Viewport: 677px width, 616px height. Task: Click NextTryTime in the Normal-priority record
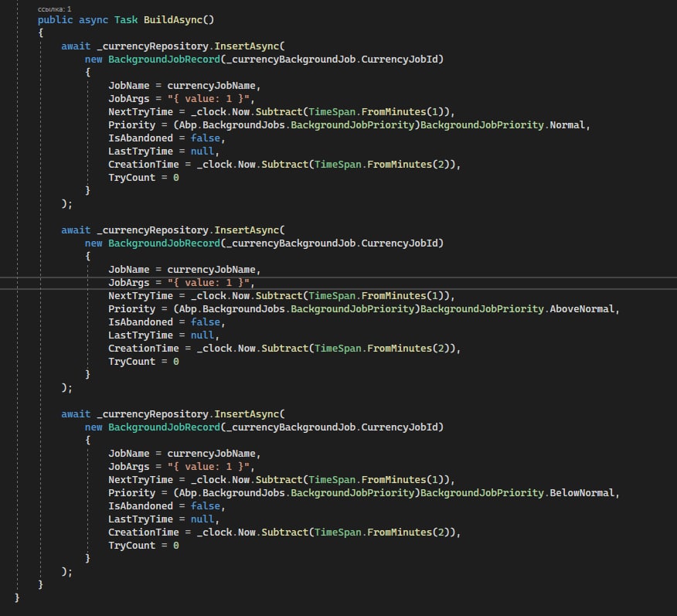pyautogui.click(x=141, y=112)
